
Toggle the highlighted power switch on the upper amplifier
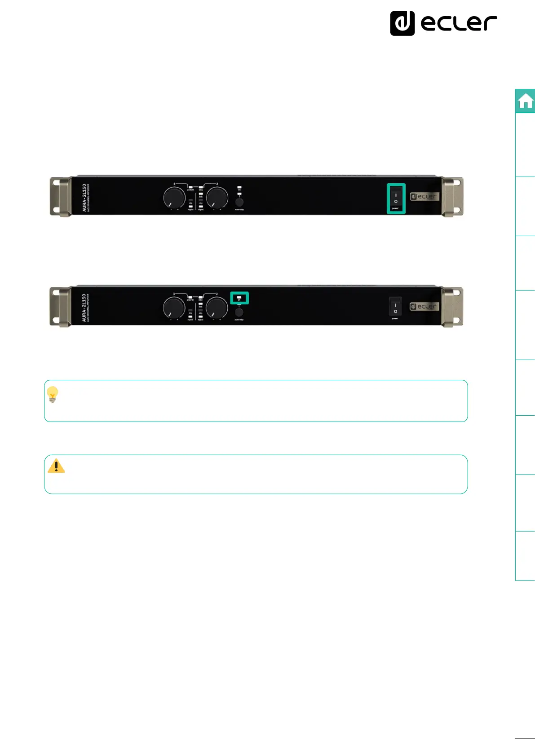tap(396, 198)
